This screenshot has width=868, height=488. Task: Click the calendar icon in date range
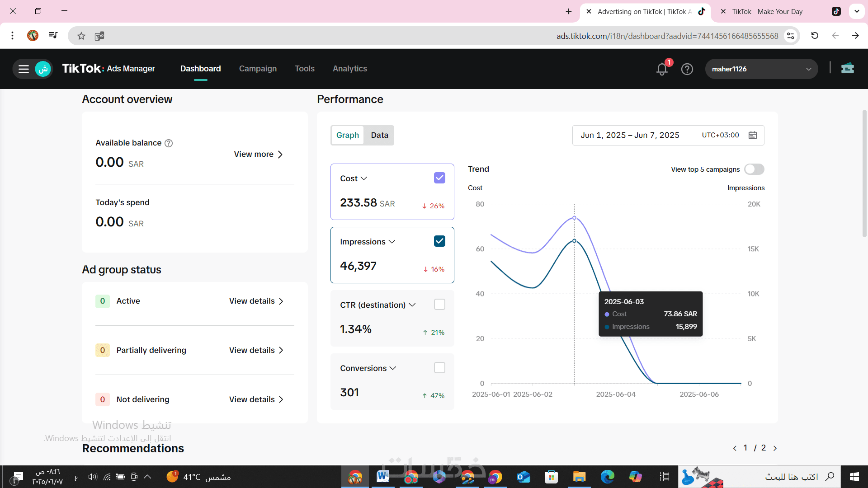pyautogui.click(x=752, y=135)
